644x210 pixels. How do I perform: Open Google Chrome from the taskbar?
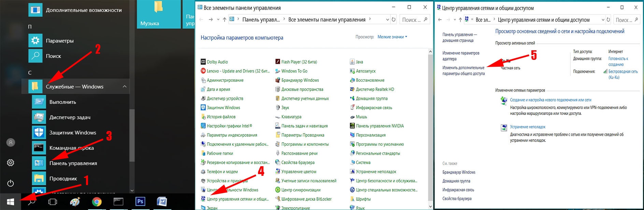pos(97,202)
